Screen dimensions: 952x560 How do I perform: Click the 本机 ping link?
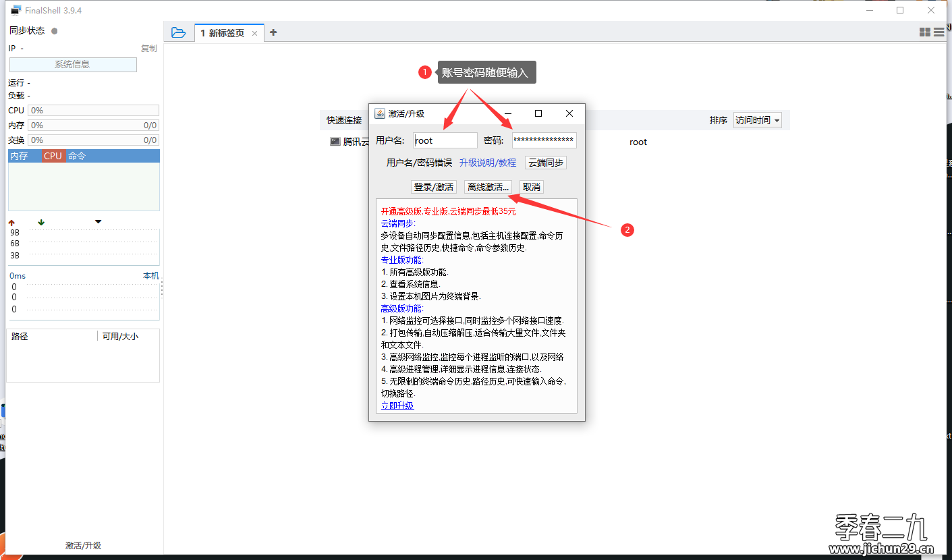(x=151, y=276)
